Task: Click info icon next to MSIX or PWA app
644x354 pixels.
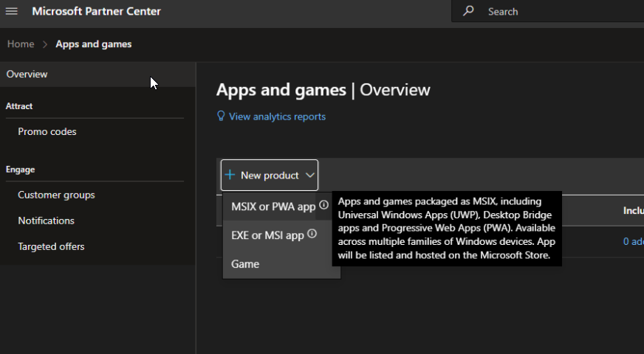Action: 324,206
